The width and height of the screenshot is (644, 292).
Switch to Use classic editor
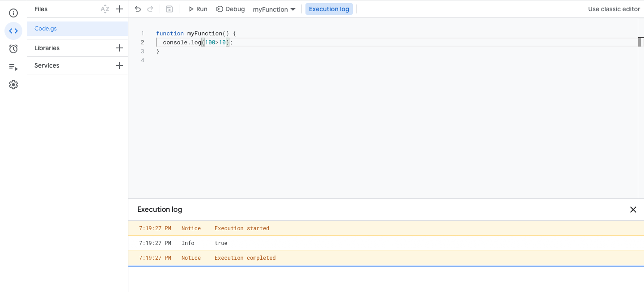[614, 9]
